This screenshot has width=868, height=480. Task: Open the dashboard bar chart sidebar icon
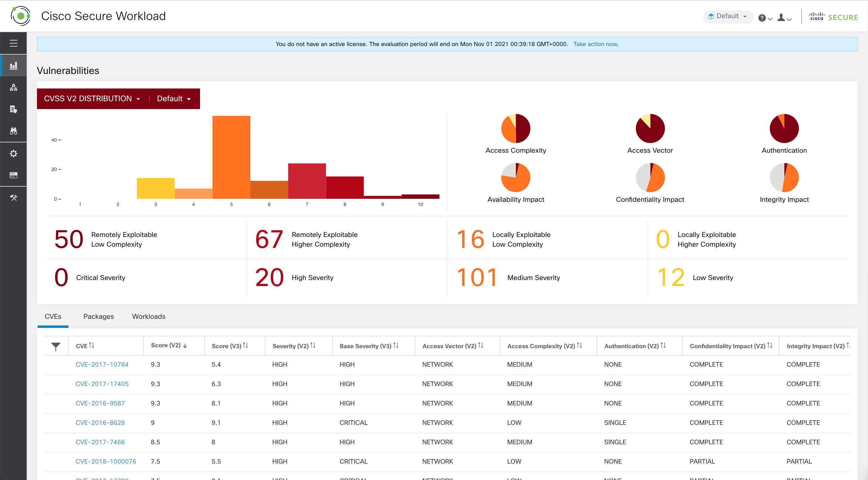[13, 65]
